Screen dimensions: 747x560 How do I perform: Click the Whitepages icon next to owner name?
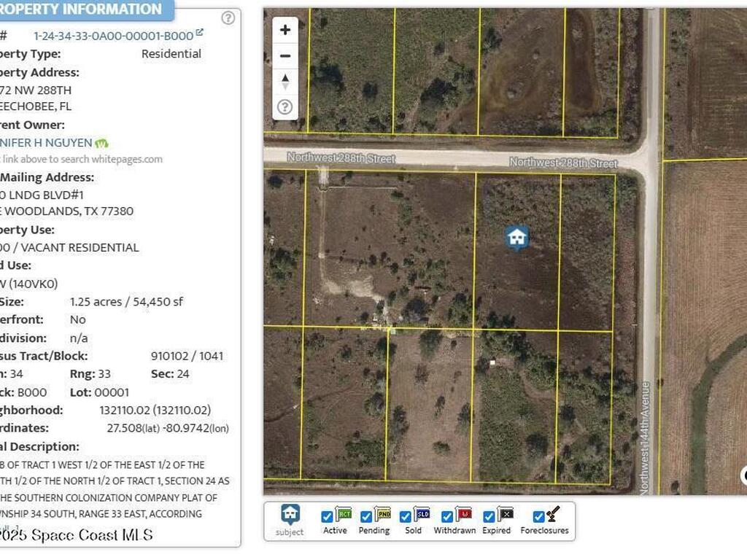(100, 143)
